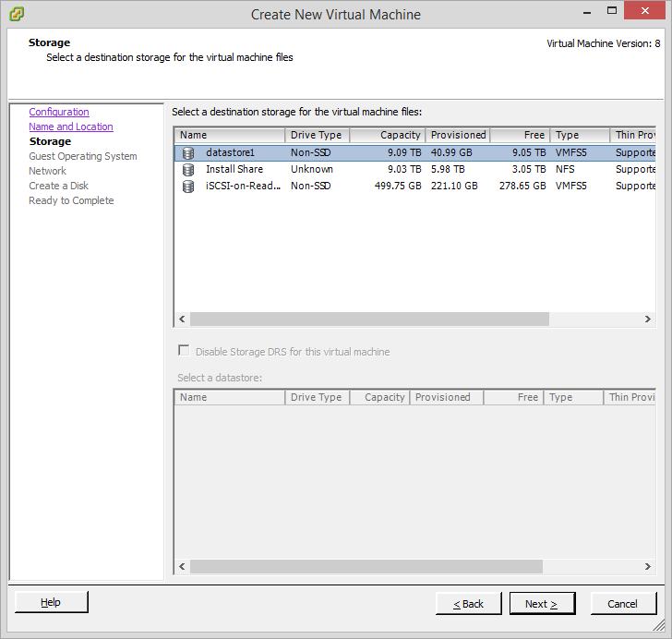672x639 pixels.
Task: Click the Install Share datastore icon
Action: [188, 169]
